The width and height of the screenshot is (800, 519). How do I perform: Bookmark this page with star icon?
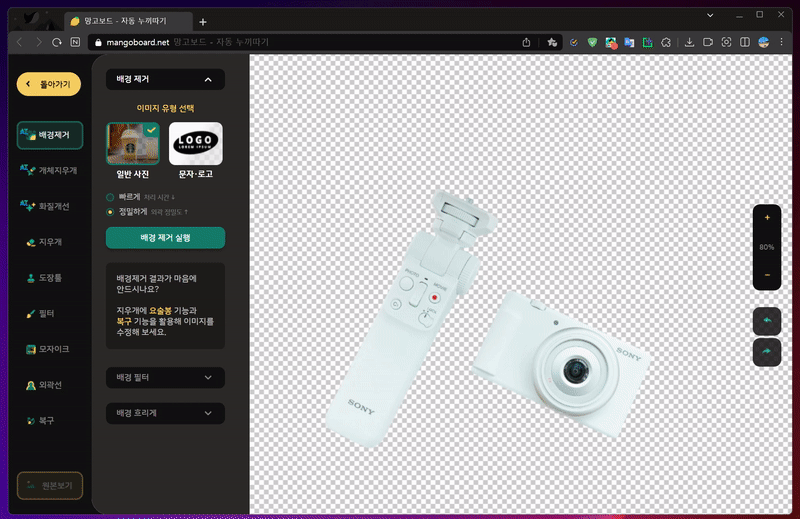click(552, 42)
